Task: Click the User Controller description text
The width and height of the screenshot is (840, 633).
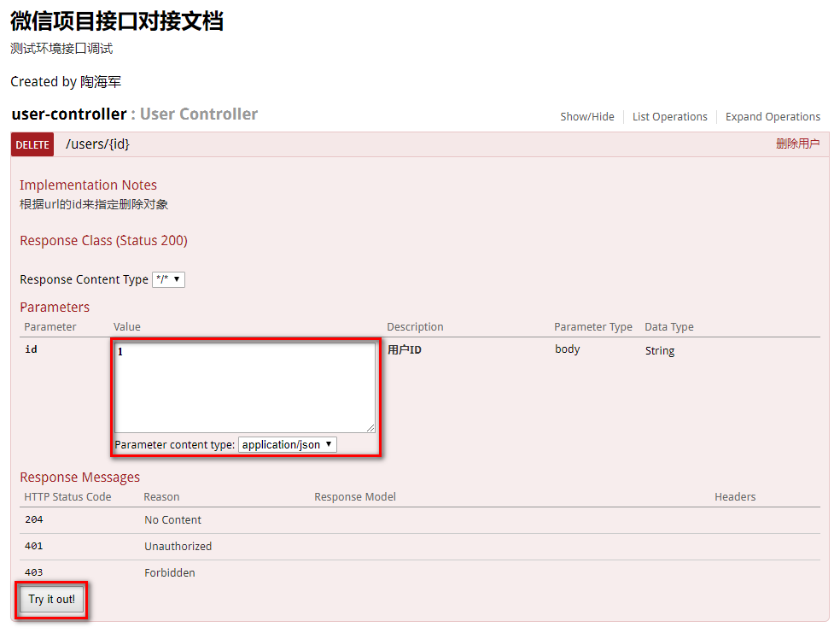Action: pos(197,114)
